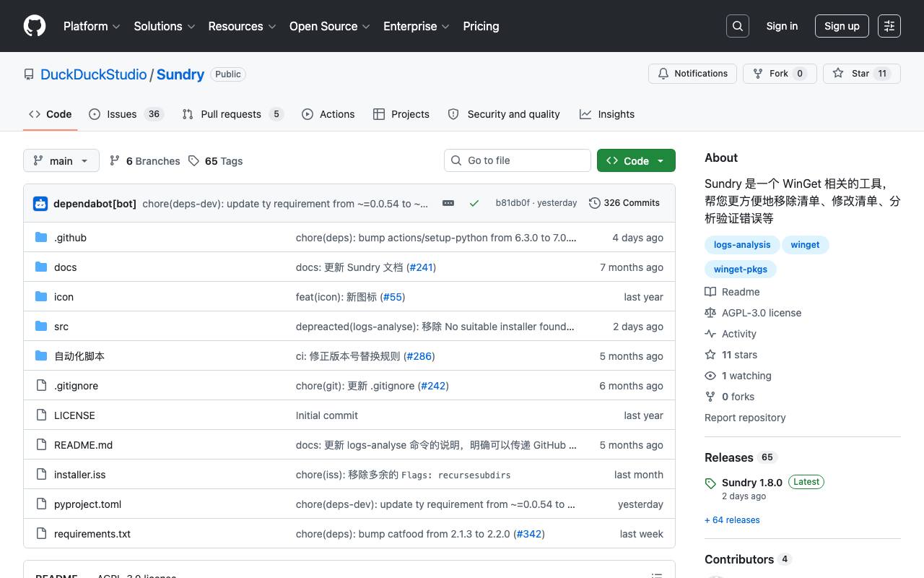Screen dimensions: 924x578
Task: Open the Insights tab
Action: pyautogui.click(x=607, y=114)
